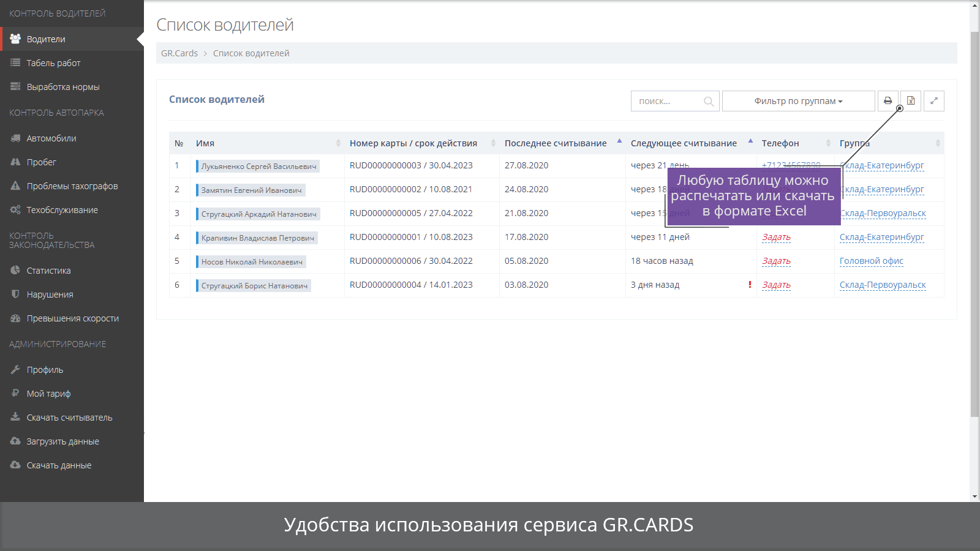Export the table to Excel
This screenshot has width=980, height=551.
click(911, 101)
